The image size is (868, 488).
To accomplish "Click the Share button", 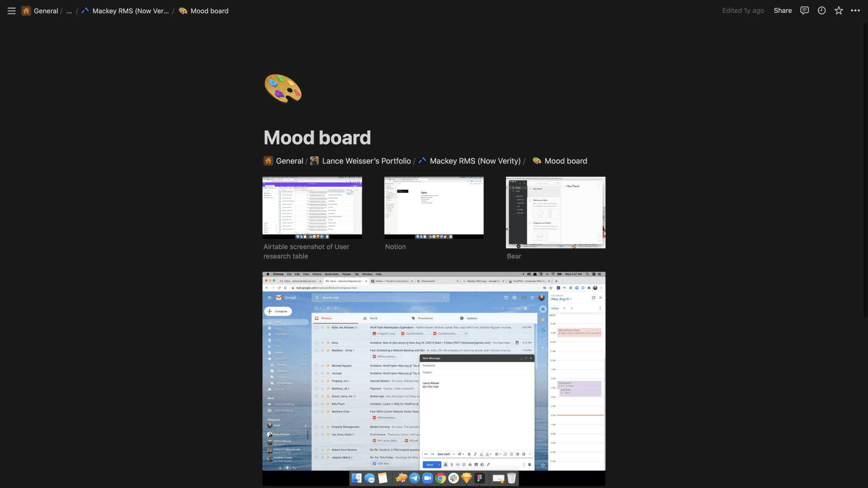I will pyautogui.click(x=782, y=11).
